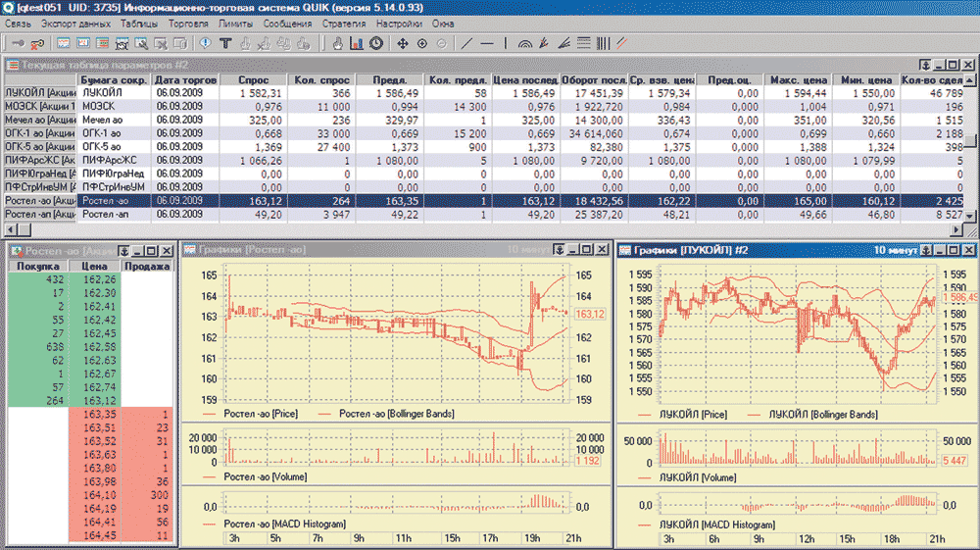Click the pin icon in Ростел-ао chart title bar
980x550 pixels.
click(x=559, y=250)
